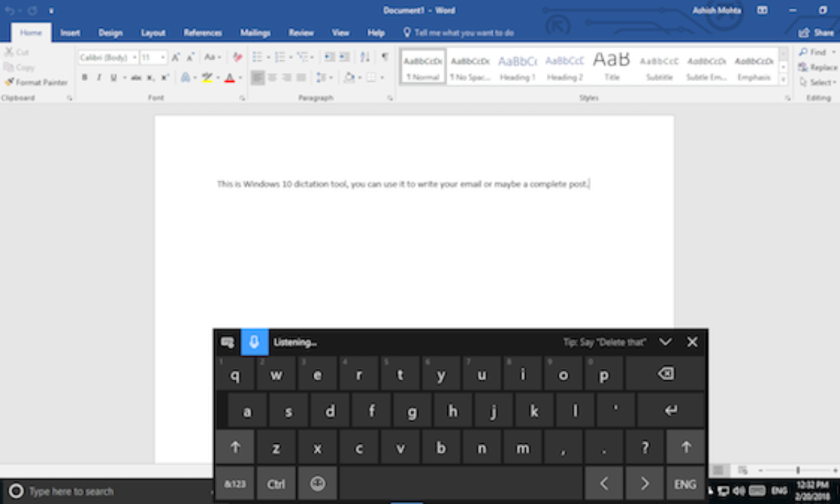Apply the Subtitle style

(659, 67)
